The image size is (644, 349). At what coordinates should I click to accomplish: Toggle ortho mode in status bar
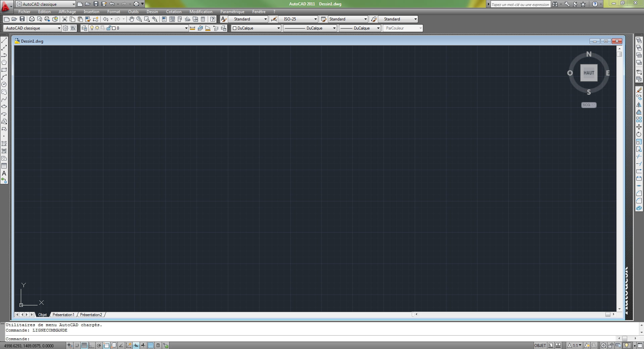[x=91, y=345]
